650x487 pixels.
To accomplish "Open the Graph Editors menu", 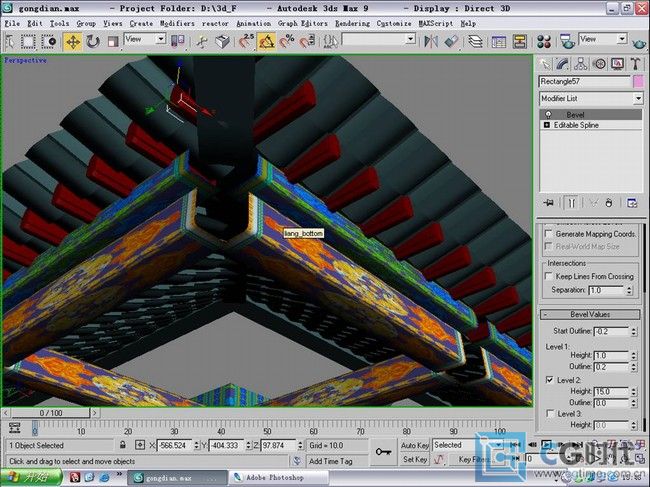I will [303, 24].
